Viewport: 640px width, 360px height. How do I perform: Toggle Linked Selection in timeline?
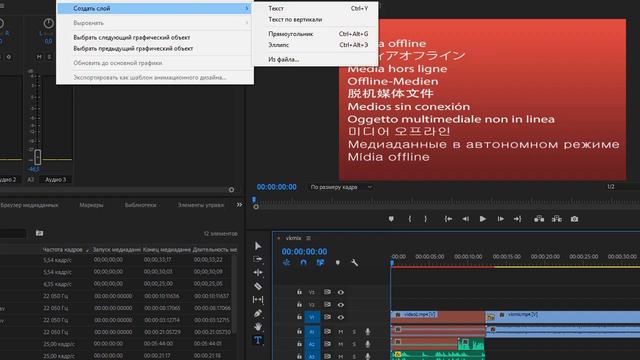point(320,263)
